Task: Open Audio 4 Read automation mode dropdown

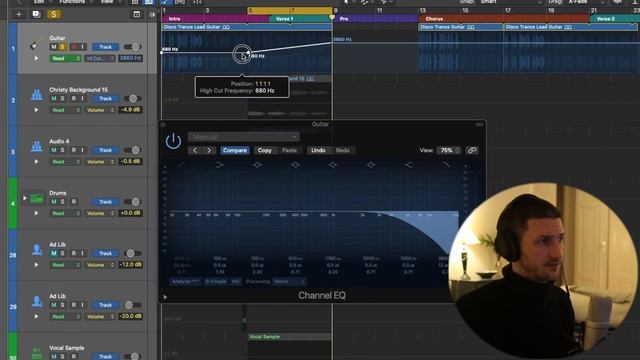Action: coord(65,162)
